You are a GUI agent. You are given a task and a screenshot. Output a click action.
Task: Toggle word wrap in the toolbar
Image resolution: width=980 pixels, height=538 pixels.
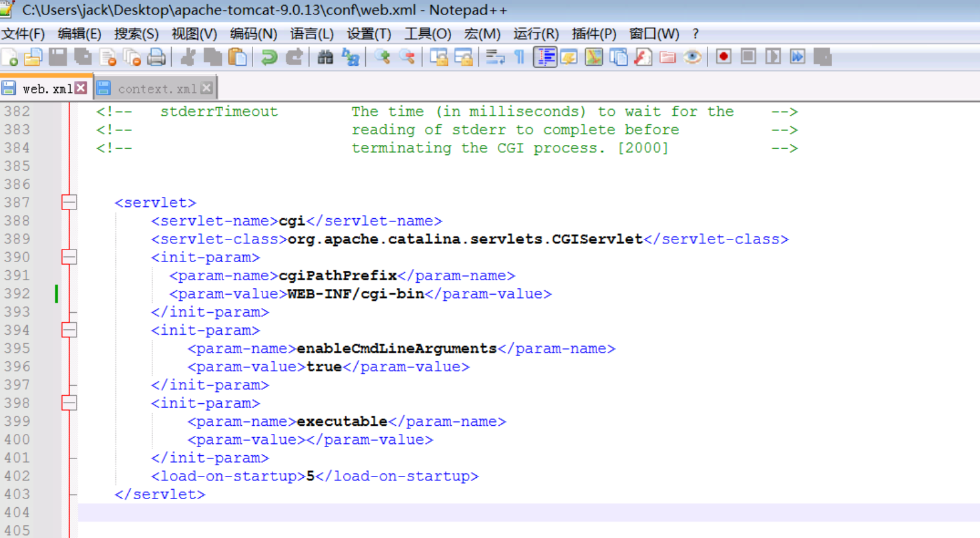[494, 57]
